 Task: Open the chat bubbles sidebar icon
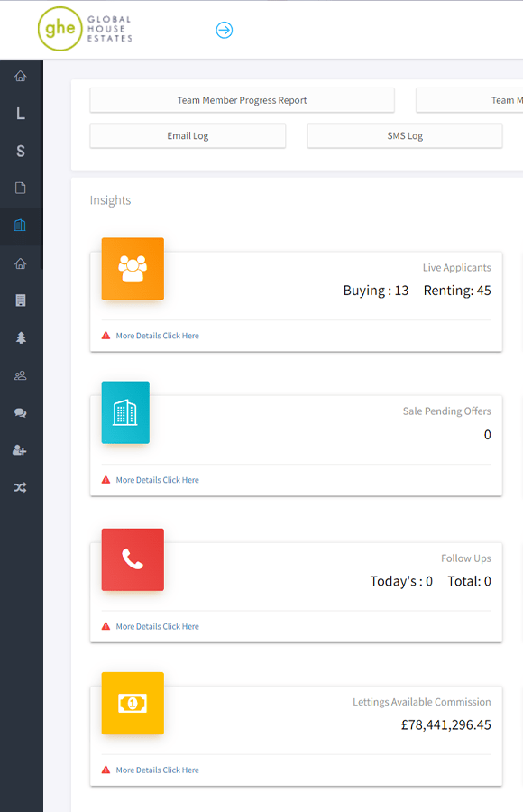point(20,412)
